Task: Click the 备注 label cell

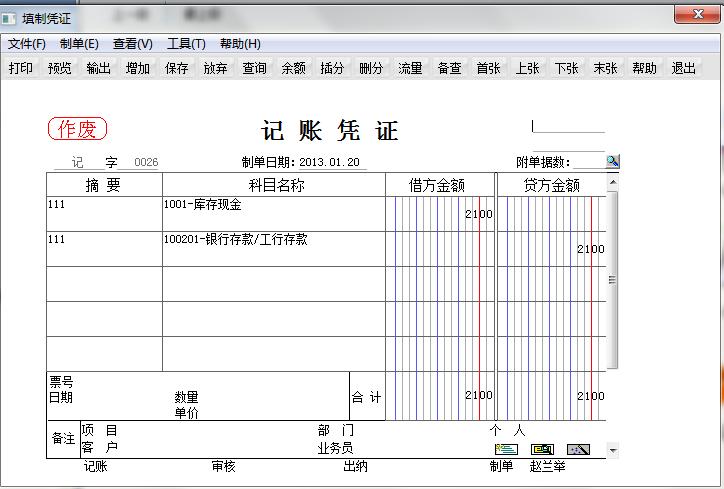Action: (x=64, y=439)
